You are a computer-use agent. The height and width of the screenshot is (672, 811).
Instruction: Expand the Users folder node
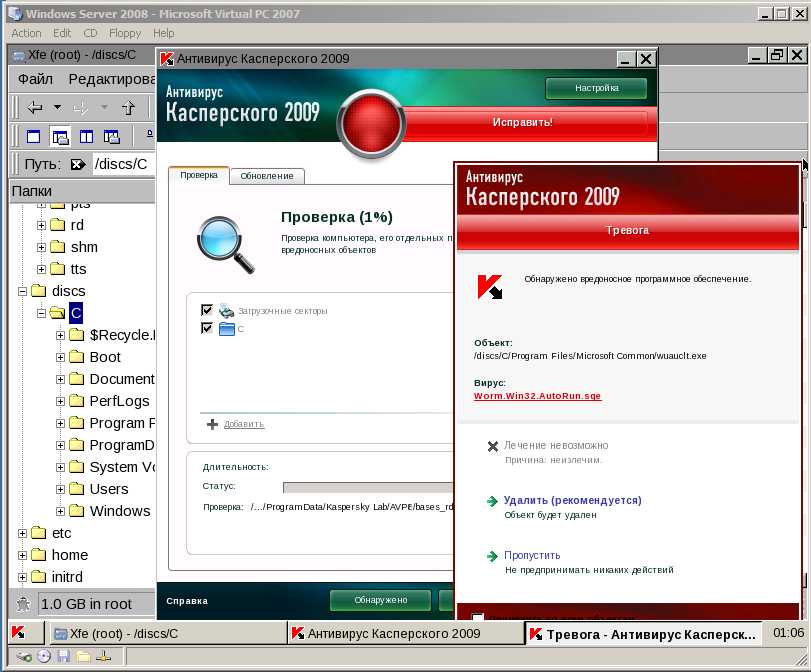coord(61,489)
